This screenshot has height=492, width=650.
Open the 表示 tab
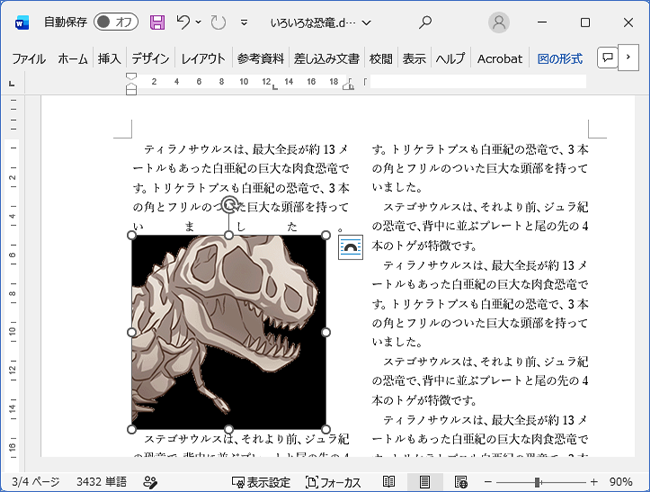[414, 59]
